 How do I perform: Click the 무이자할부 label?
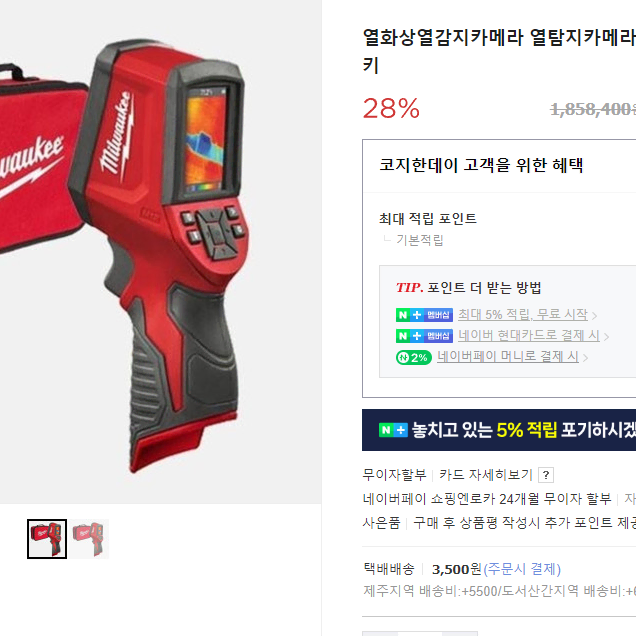[x=395, y=475]
